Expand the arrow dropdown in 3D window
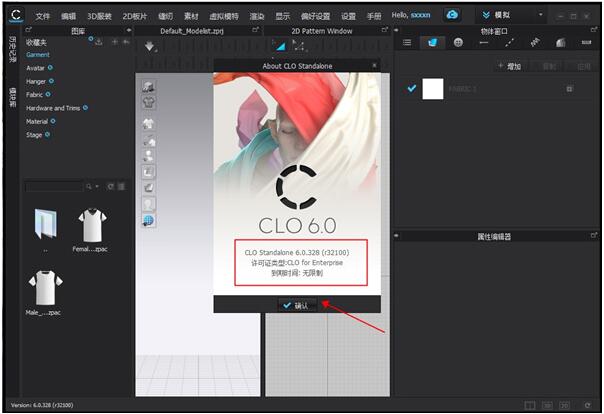This screenshot has height=414, width=604. tap(151, 47)
